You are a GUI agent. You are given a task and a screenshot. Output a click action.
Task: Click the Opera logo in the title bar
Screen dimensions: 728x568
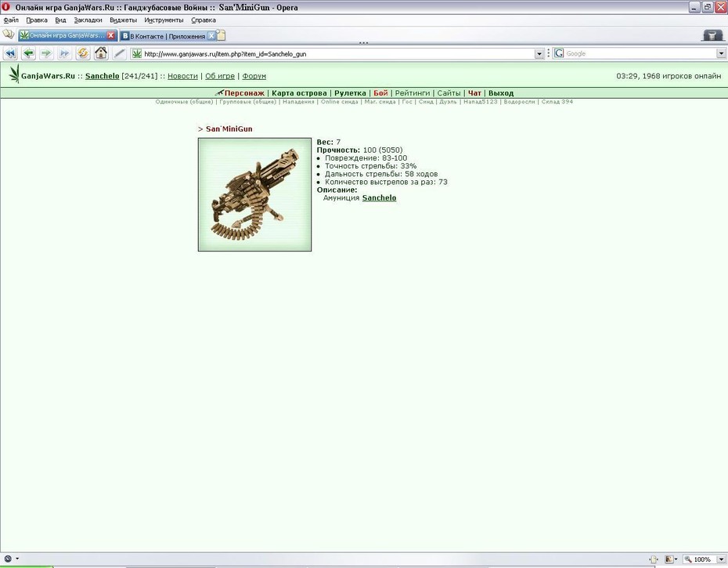(5, 7)
